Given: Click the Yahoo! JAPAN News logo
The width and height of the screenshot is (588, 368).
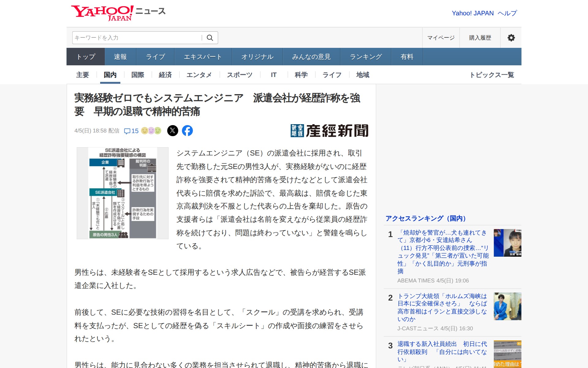Looking at the screenshot, I should click(x=118, y=13).
